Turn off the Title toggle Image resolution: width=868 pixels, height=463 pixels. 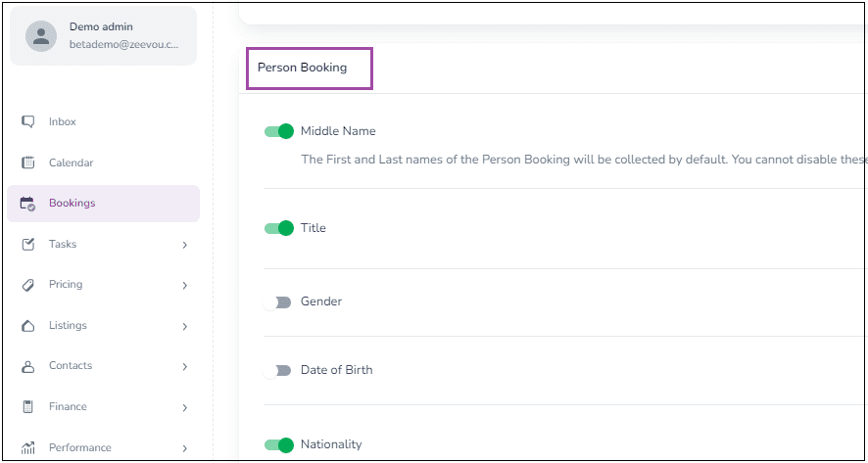(279, 228)
